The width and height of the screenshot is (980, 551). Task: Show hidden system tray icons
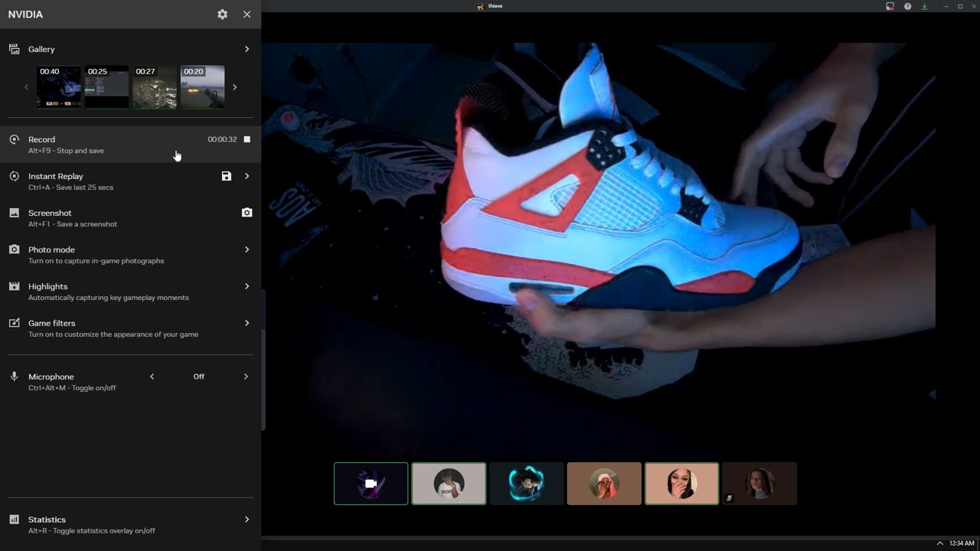939,543
